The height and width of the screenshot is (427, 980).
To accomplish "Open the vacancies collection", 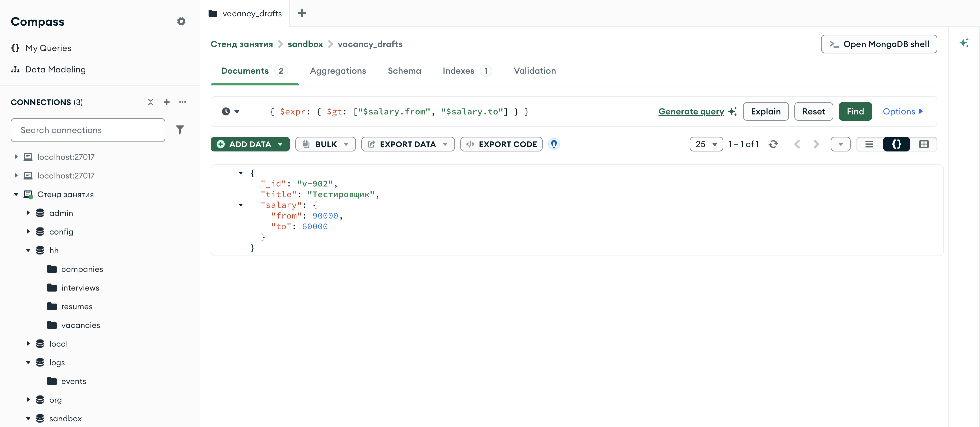I will (81, 325).
